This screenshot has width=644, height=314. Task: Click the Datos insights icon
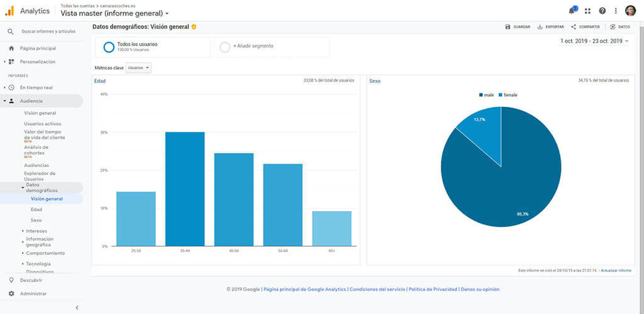613,27
